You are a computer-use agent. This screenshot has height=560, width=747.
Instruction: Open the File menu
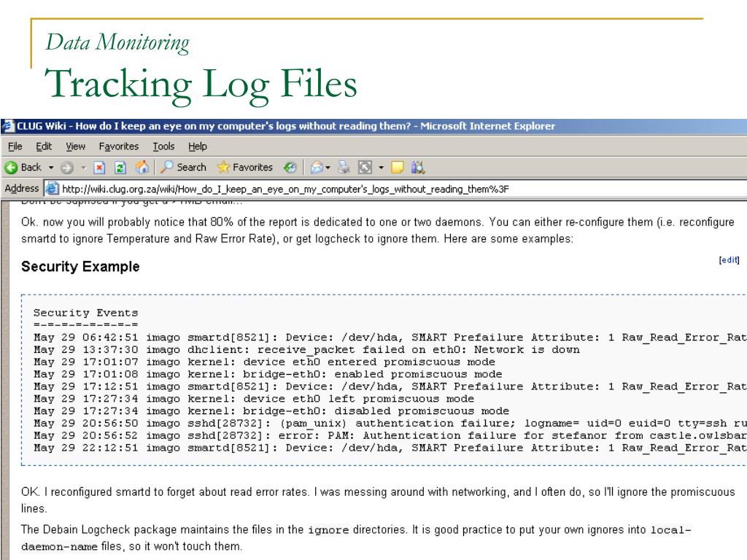click(15, 146)
